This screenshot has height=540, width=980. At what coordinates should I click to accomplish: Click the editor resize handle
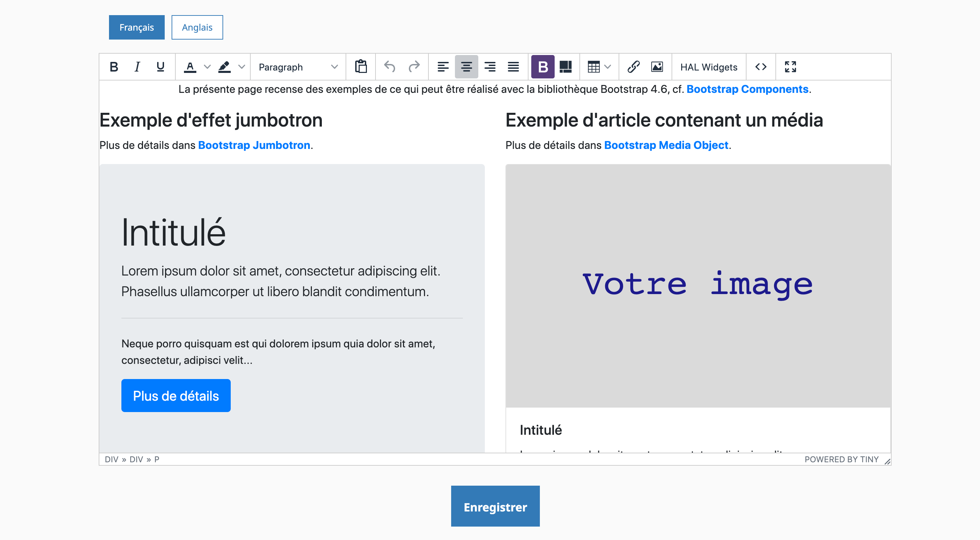[x=887, y=461]
